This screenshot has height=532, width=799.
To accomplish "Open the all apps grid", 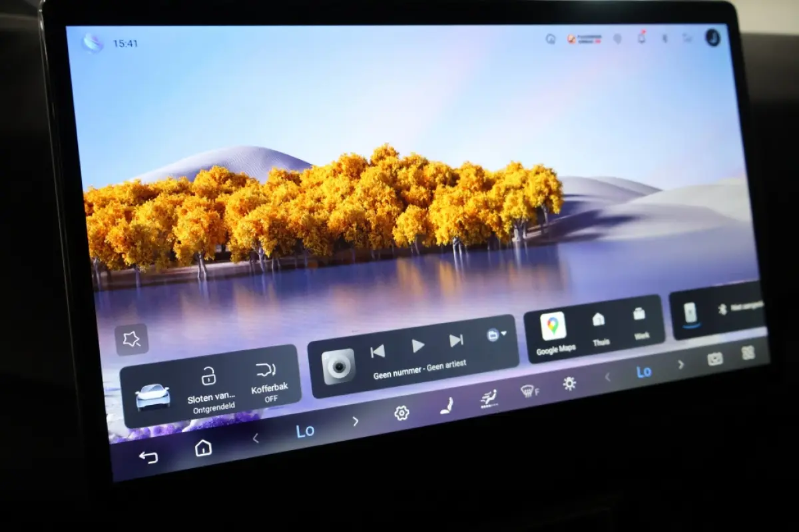I will (748, 353).
